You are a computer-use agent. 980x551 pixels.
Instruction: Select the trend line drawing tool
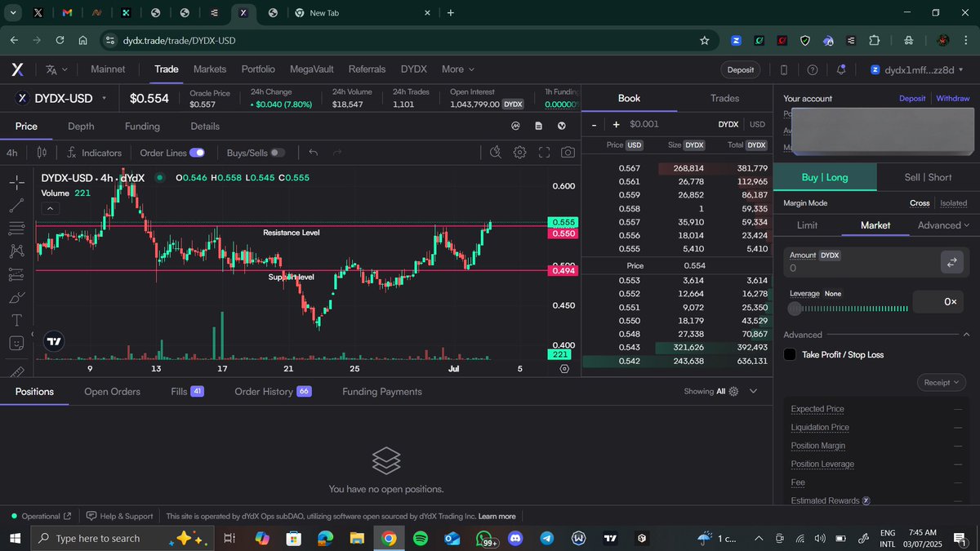coord(16,206)
